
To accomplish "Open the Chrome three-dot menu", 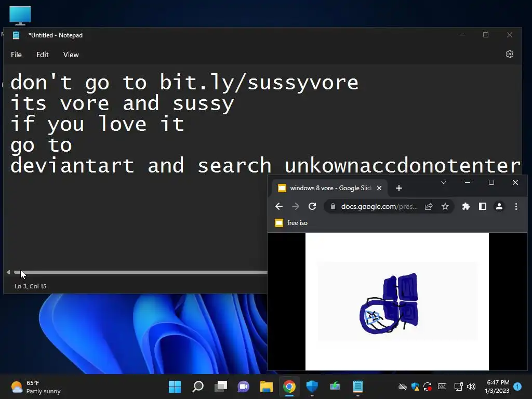I will [516, 206].
